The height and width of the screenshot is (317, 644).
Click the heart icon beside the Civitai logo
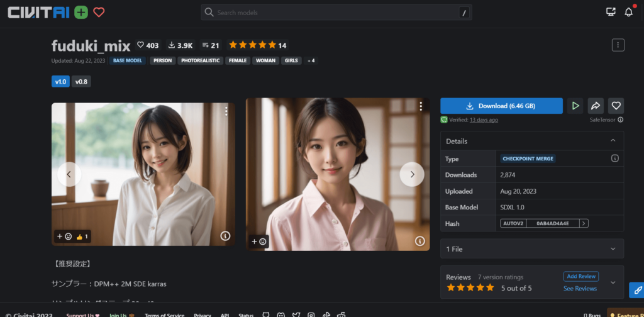[99, 12]
